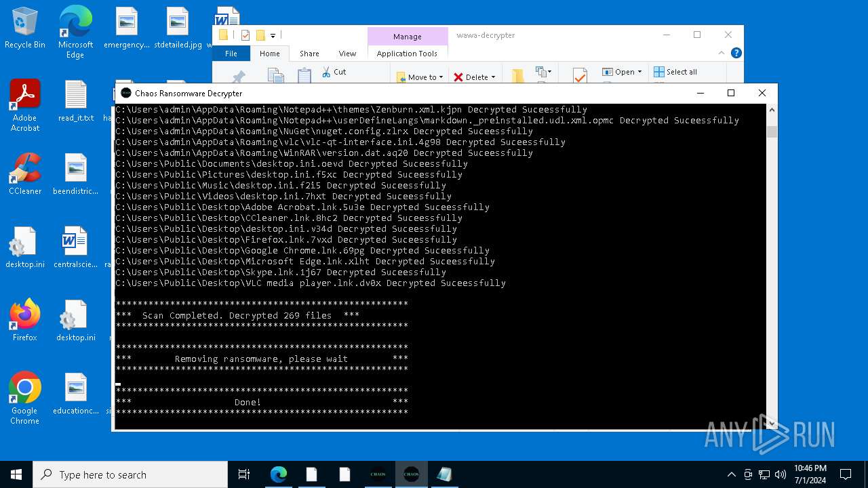Image resolution: width=868 pixels, height=488 pixels.
Task: Click Select all in Explorer ribbon
Action: click(675, 72)
